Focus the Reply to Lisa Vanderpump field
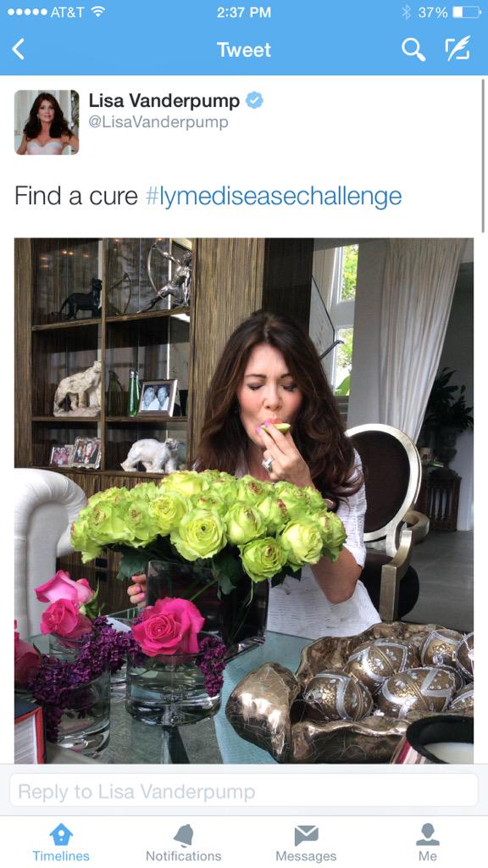488x868 pixels. (244, 792)
